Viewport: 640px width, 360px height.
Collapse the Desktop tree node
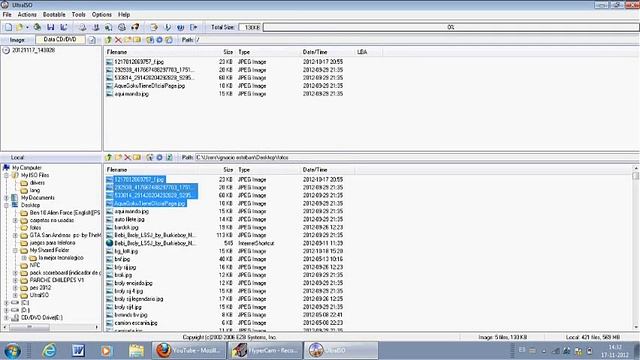tap(7, 205)
